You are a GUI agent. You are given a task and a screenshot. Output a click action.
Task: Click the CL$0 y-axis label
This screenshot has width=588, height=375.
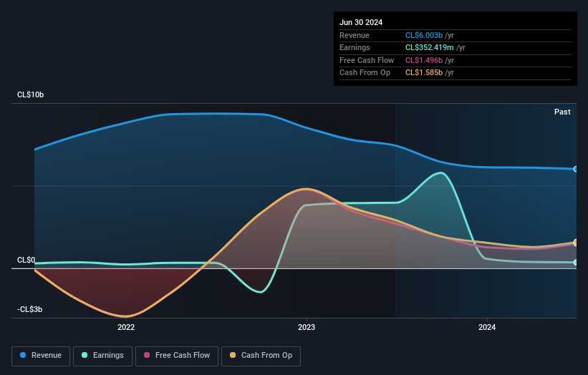click(26, 260)
